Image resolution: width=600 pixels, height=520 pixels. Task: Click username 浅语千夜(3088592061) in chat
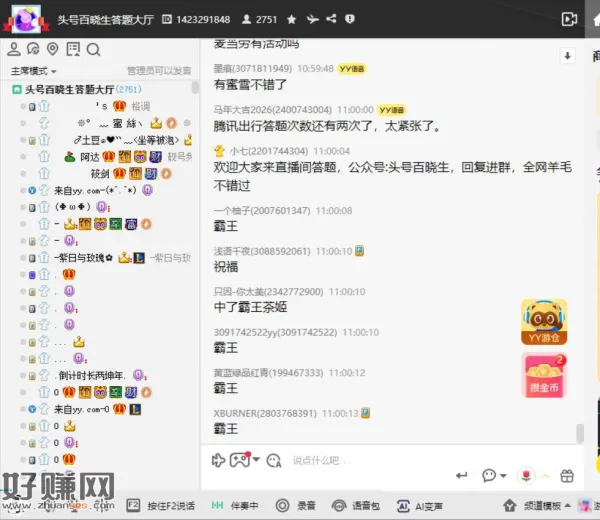(x=262, y=251)
